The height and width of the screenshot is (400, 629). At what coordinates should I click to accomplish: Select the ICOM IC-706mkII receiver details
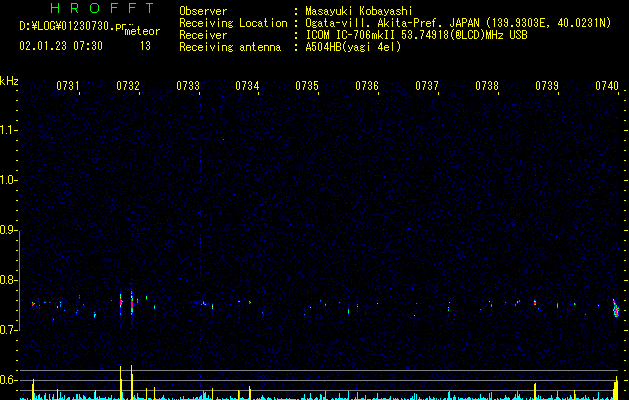pos(416,35)
